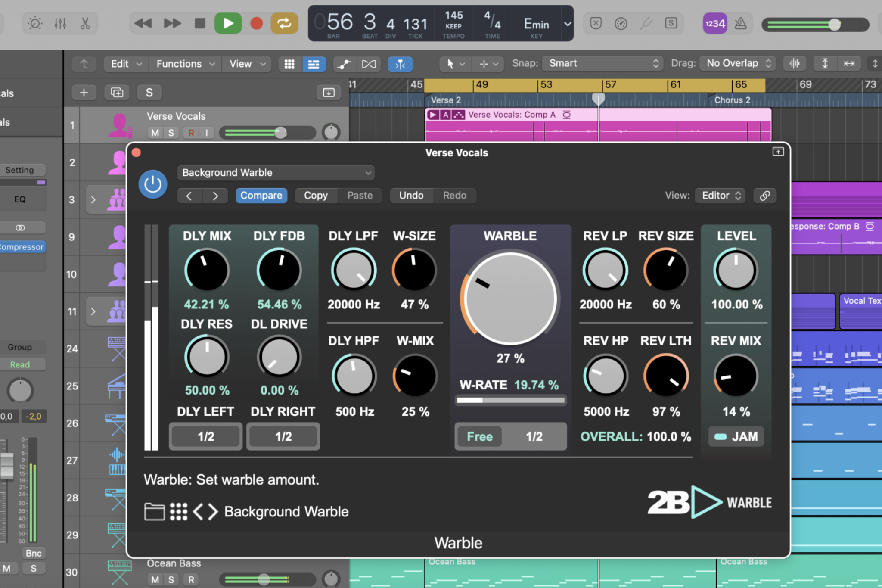The width and height of the screenshot is (882, 588).
Task: Click the Copy button
Action: pos(316,196)
